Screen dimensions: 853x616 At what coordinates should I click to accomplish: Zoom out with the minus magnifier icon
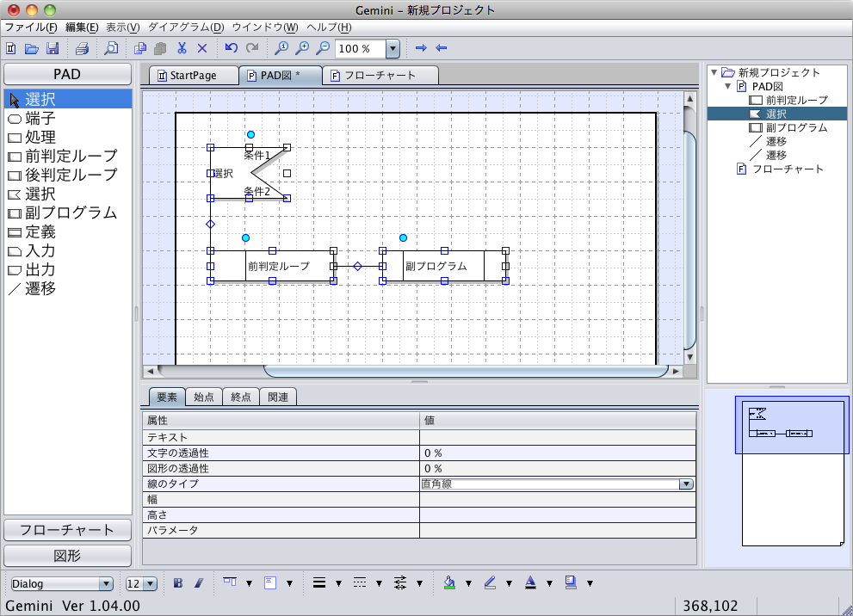[323, 48]
